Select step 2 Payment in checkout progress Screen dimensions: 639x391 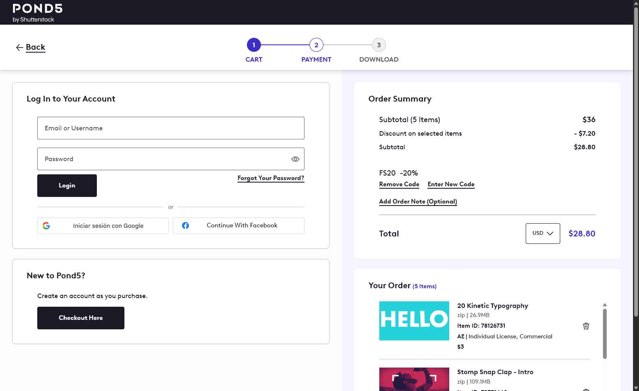[316, 45]
